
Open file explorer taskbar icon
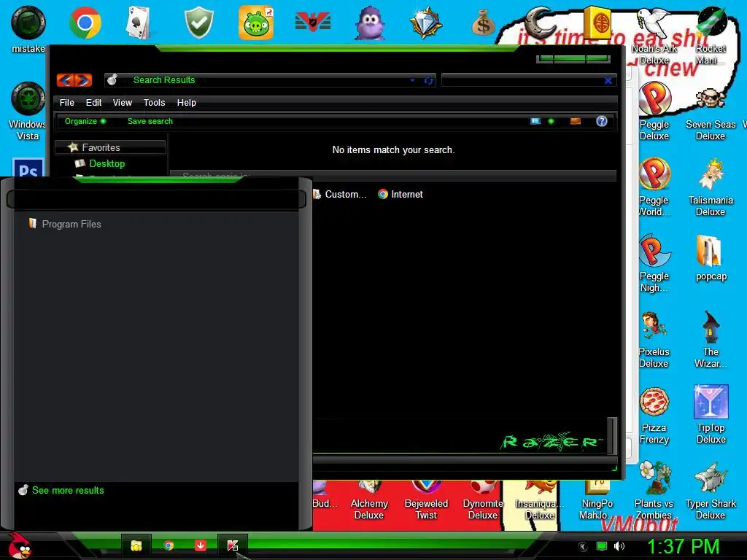tap(136, 545)
